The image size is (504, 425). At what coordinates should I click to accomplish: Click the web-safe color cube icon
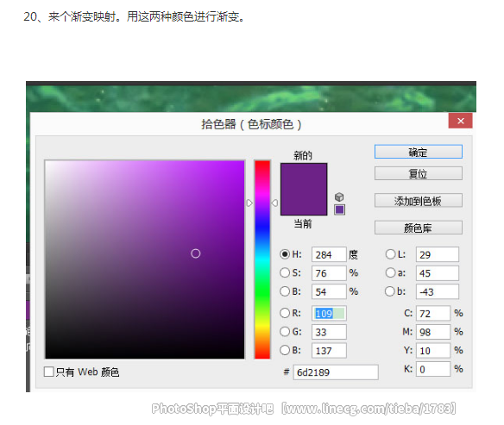pos(339,197)
